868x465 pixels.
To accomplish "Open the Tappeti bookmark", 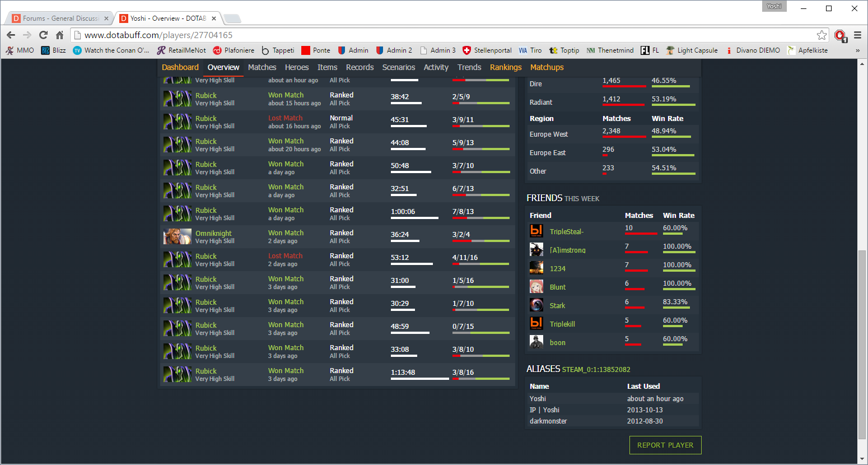I will tap(278, 50).
